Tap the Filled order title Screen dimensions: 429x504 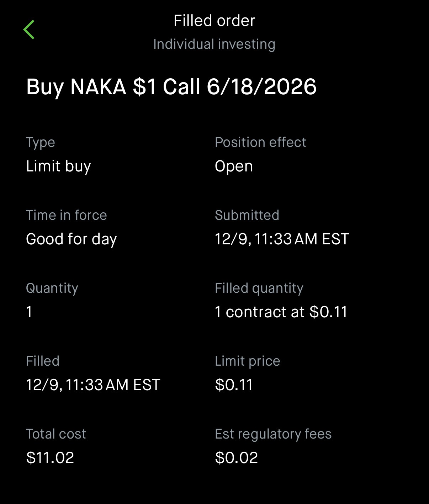214,21
